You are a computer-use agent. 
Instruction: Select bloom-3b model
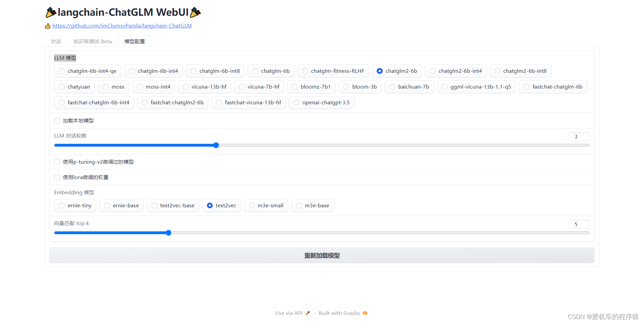click(x=360, y=87)
